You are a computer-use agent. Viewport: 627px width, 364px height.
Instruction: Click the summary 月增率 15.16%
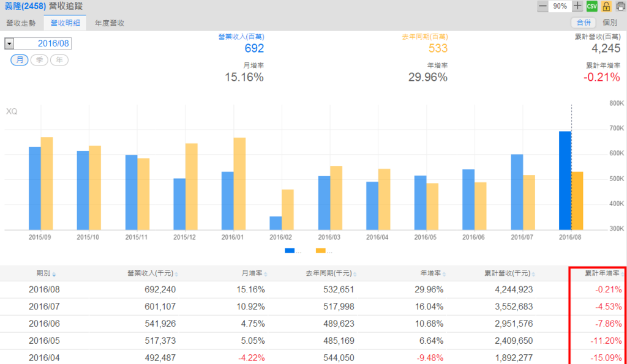[244, 77]
